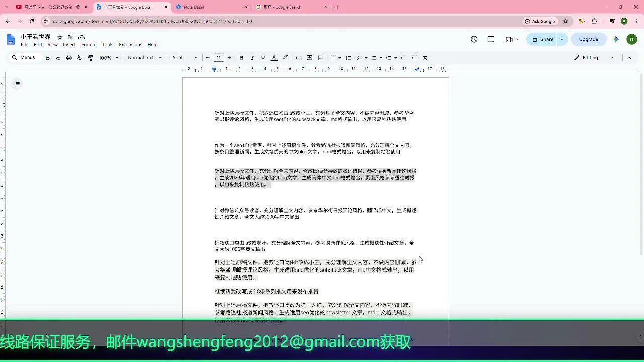Open the View menu

[52, 45]
